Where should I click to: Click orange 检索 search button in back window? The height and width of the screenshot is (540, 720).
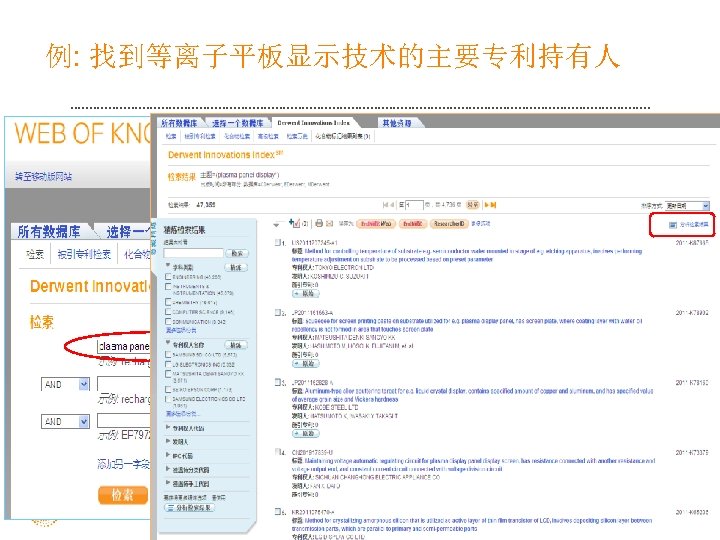[x=123, y=495]
